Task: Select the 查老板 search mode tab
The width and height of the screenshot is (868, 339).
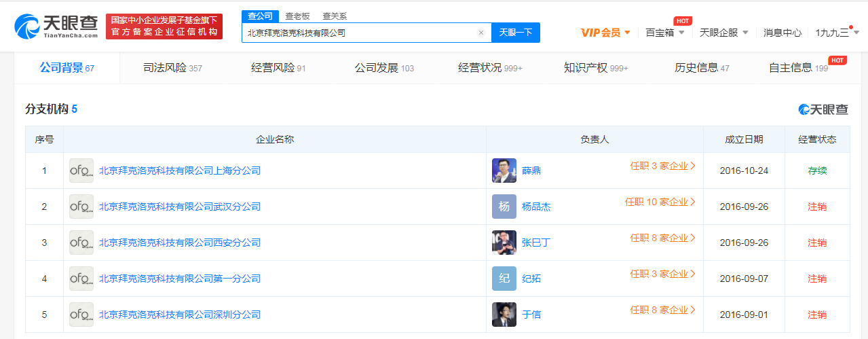Action: click(x=297, y=16)
